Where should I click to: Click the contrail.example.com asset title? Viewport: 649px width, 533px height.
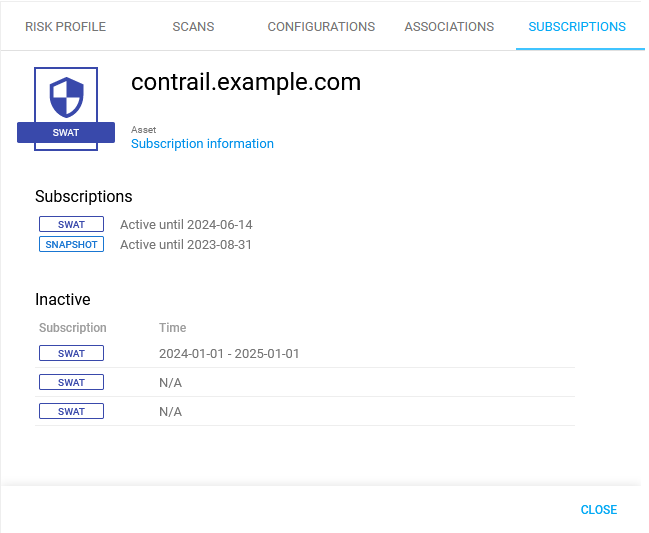point(246,83)
